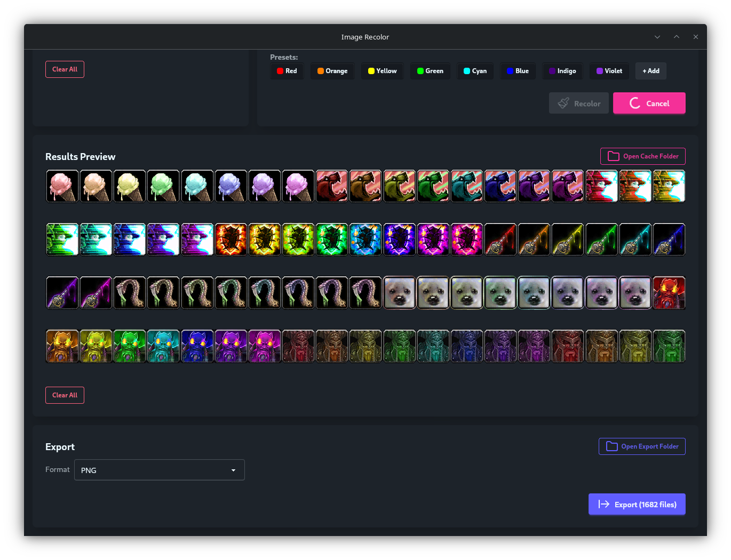Image resolution: width=731 pixels, height=560 pixels.
Task: Open the yellow staff icon
Action: pyautogui.click(x=568, y=239)
